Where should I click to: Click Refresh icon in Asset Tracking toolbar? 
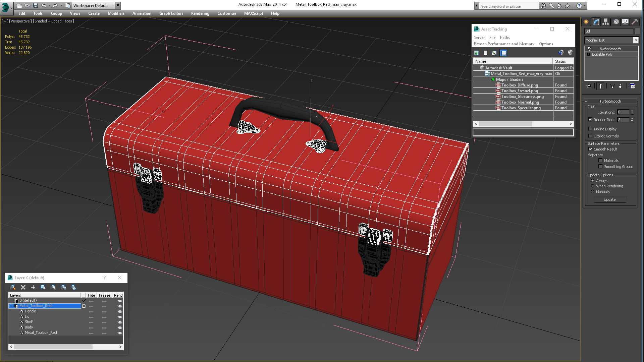476,53
